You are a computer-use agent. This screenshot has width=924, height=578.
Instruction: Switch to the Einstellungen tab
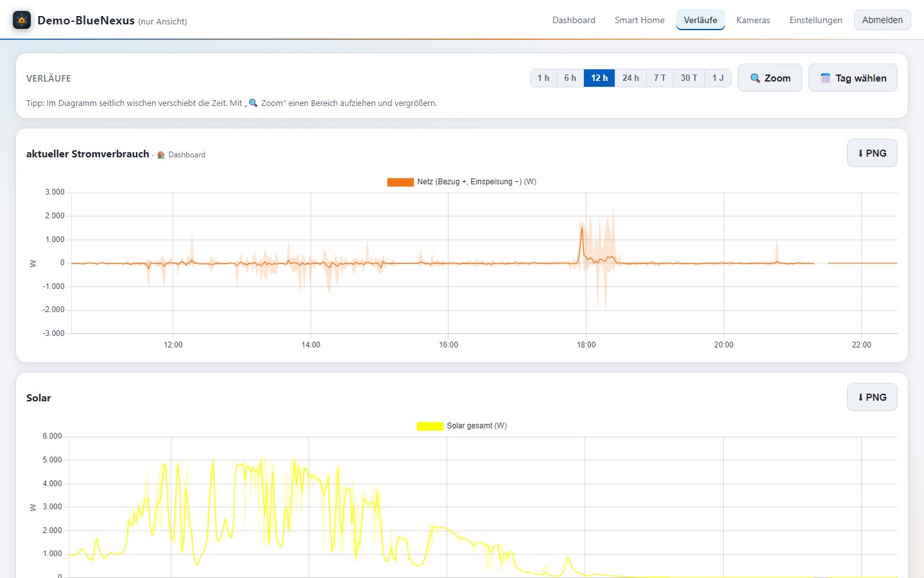click(x=816, y=20)
